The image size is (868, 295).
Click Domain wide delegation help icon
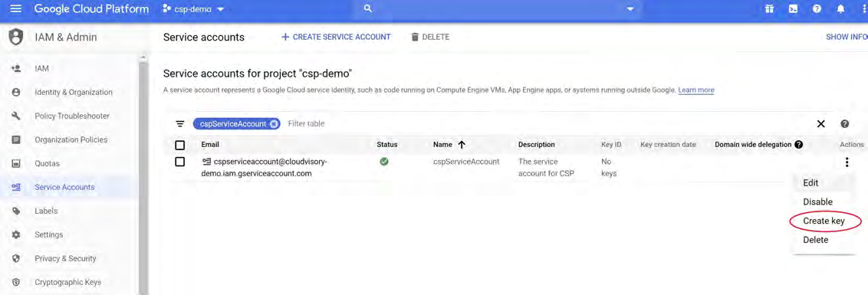(798, 145)
